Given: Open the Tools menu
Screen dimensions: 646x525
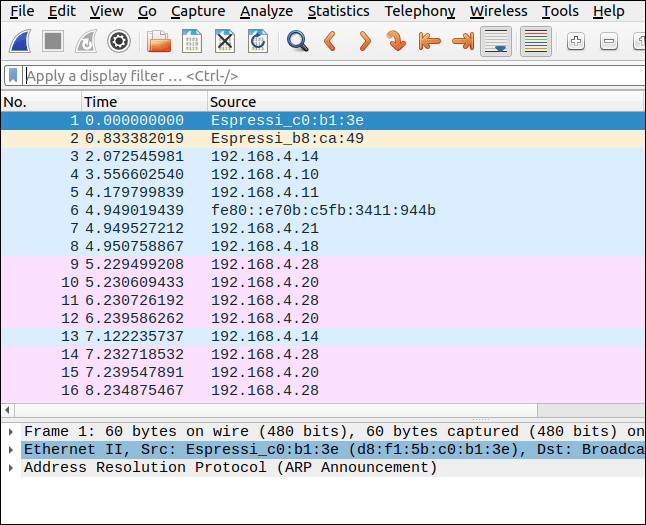Looking at the screenshot, I should coord(560,11).
